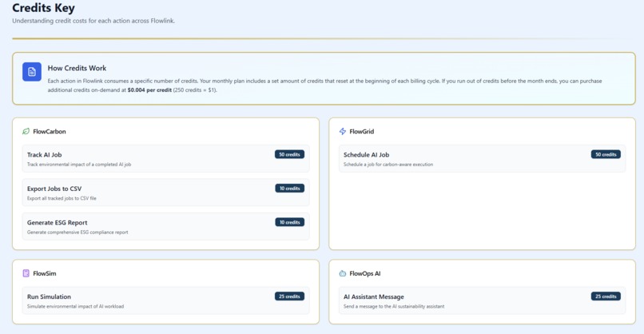Click the purple FlowSim icon

tap(26, 273)
